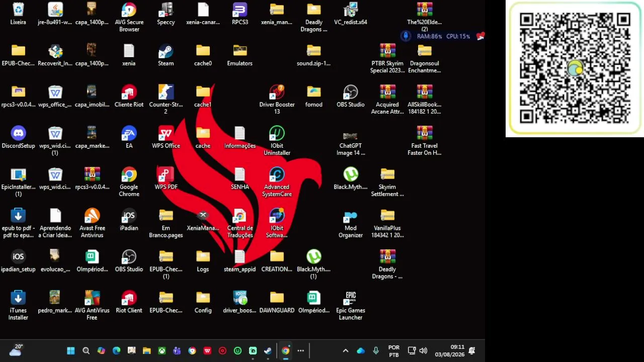Open the notifications bell
This screenshot has width=644, height=362.
[472, 351]
